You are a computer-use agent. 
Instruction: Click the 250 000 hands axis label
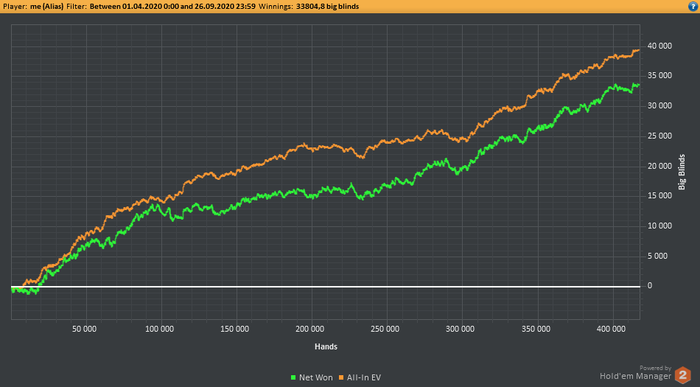click(385, 329)
